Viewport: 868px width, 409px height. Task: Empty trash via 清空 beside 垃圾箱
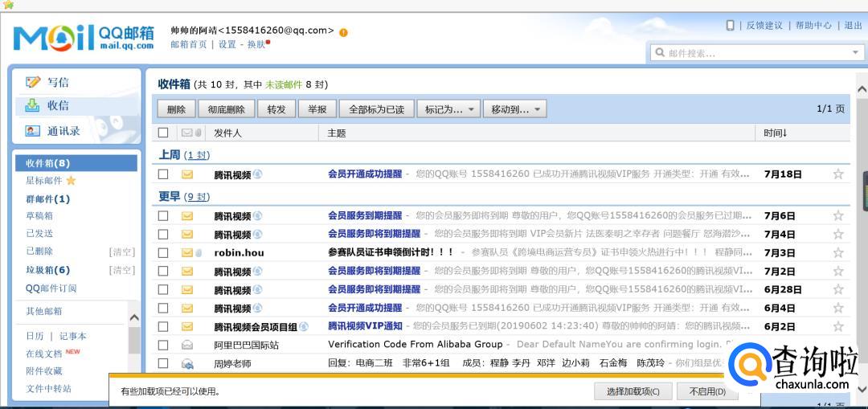point(122,270)
